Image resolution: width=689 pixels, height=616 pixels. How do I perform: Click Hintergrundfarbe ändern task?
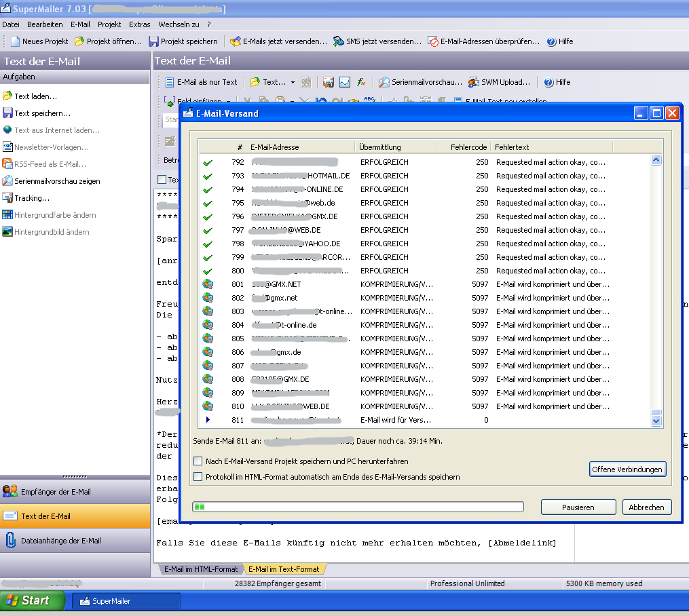49,215
